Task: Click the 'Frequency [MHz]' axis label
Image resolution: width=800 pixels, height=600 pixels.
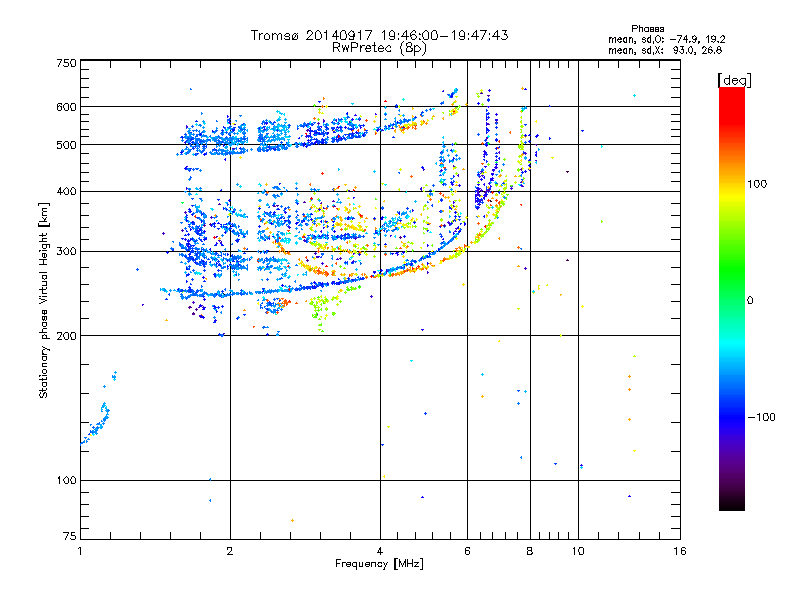Action: coord(379,564)
